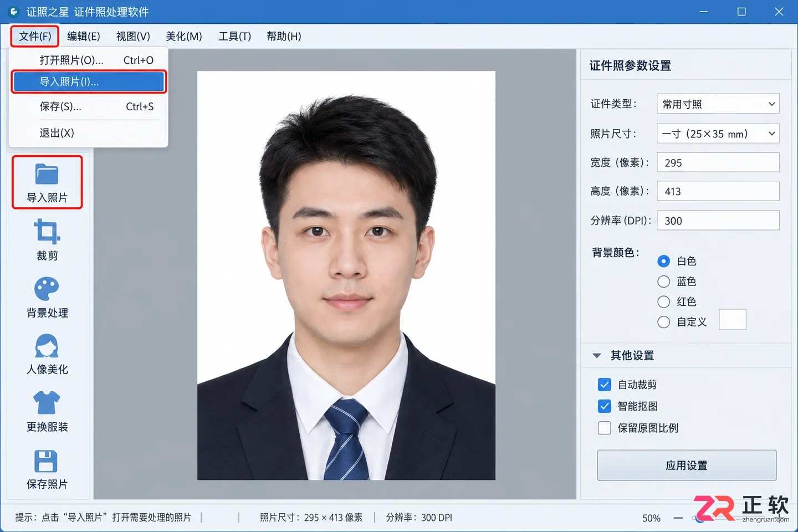
Task: Click the 照片尺寸: 295 × 413 像素 status text
Action: [311, 518]
